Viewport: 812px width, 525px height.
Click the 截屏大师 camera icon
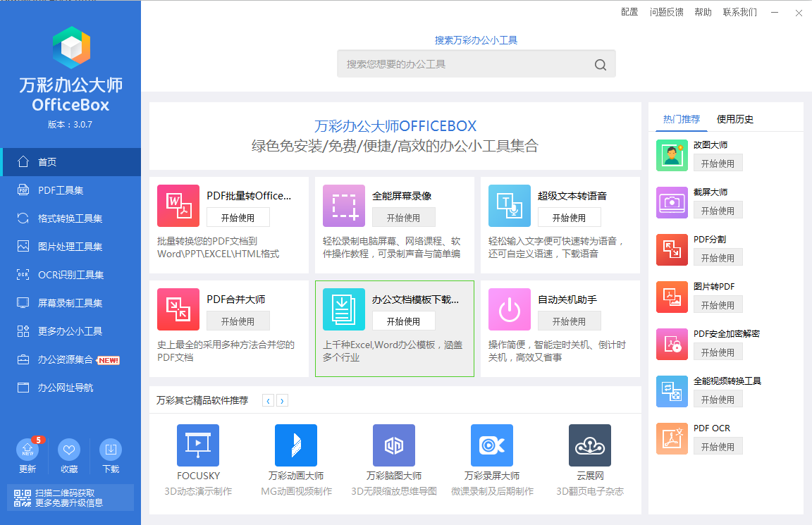(x=672, y=202)
